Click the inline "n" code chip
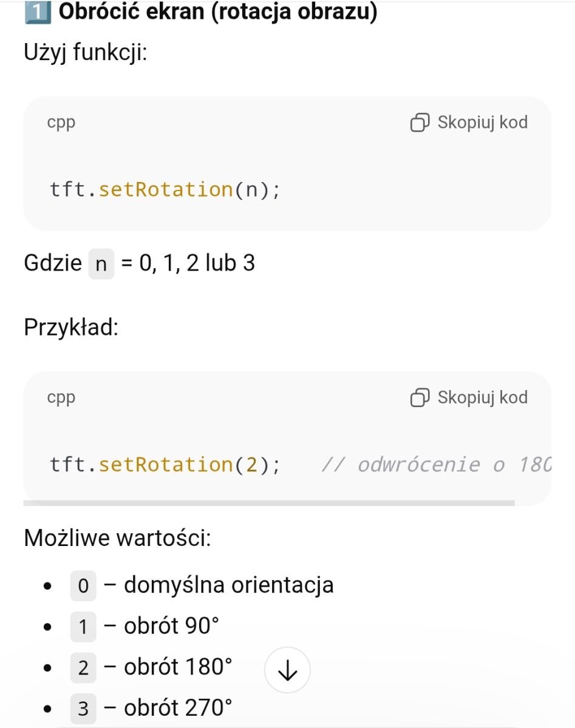The width and height of the screenshot is (575, 728). point(101,265)
